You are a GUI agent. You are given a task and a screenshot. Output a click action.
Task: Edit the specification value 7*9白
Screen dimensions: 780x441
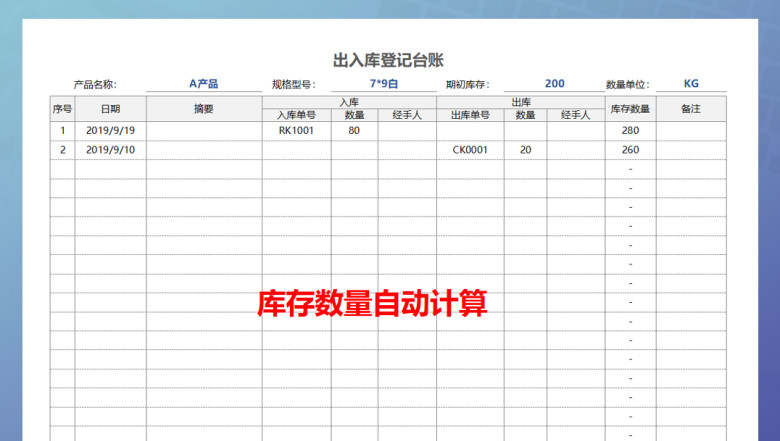tap(384, 84)
